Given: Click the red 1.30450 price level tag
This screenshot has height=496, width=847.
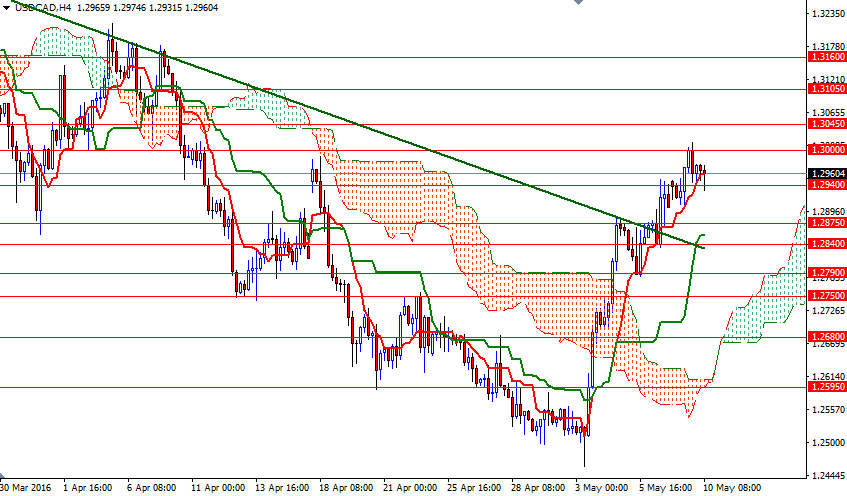Looking at the screenshot, I should 825,124.
